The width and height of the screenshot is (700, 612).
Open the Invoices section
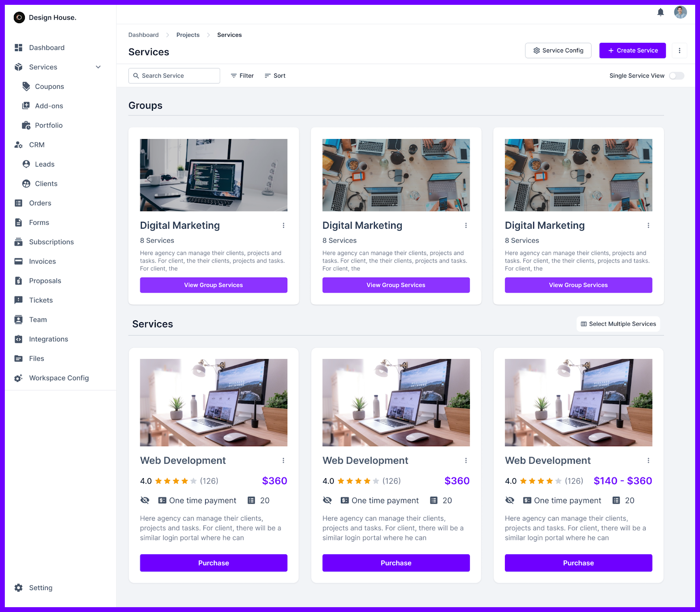42,261
